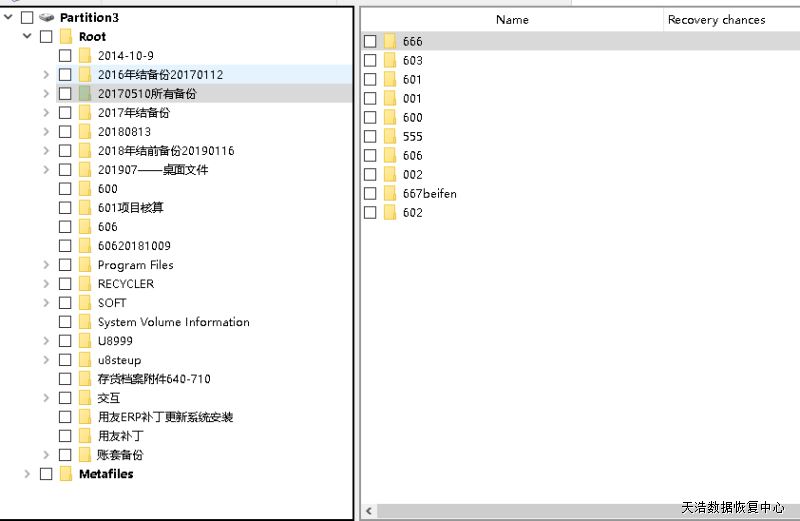
Task: Expand the 2017年结备份 folder node
Action: pyautogui.click(x=46, y=113)
